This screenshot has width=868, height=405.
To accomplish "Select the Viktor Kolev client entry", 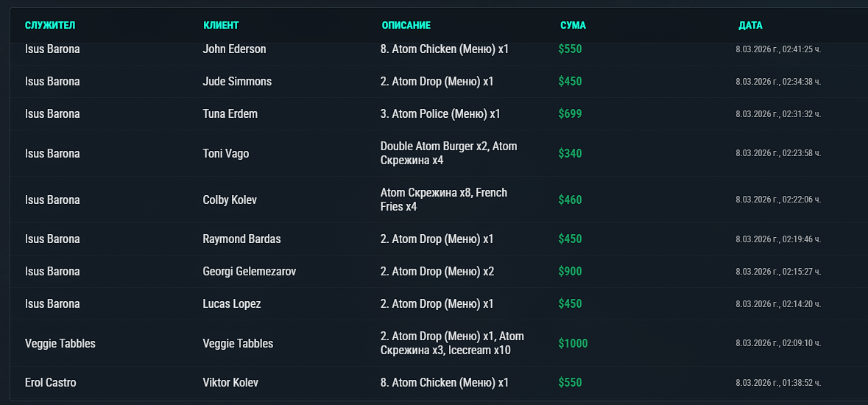I will pos(230,383).
